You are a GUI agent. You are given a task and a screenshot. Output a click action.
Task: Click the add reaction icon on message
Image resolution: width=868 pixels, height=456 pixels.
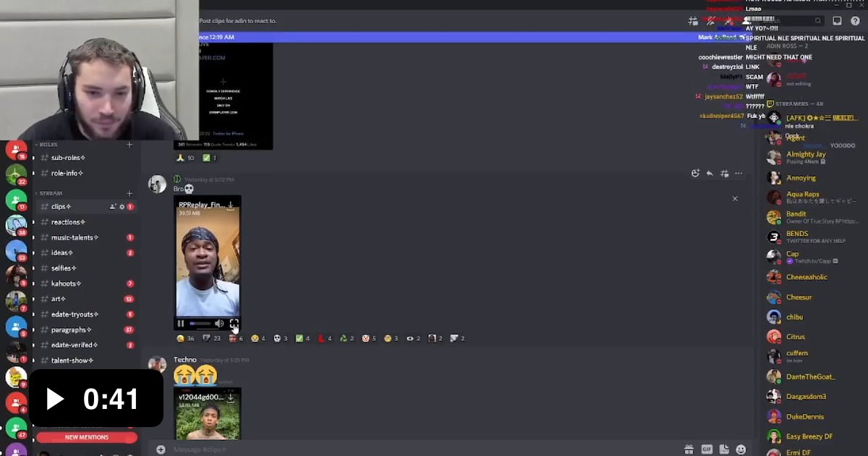coord(695,174)
